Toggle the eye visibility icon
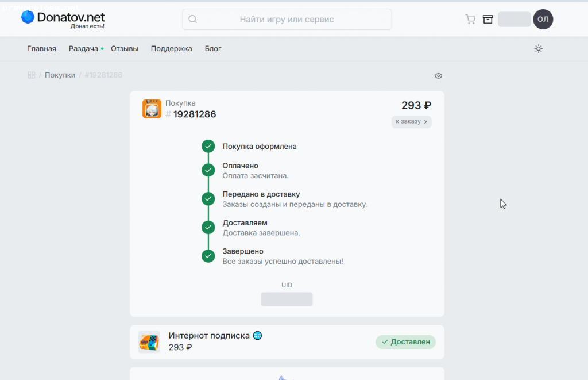Screen dimensions: 588x380 pos(438,76)
